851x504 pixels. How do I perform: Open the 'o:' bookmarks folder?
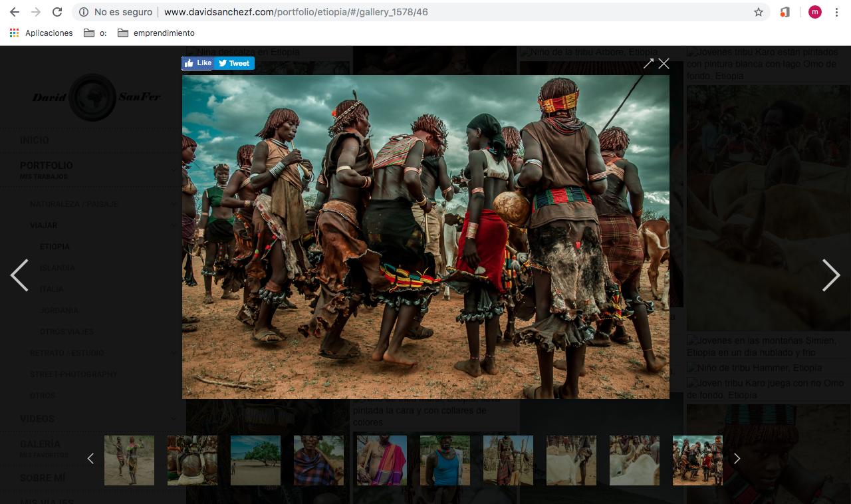tap(95, 33)
